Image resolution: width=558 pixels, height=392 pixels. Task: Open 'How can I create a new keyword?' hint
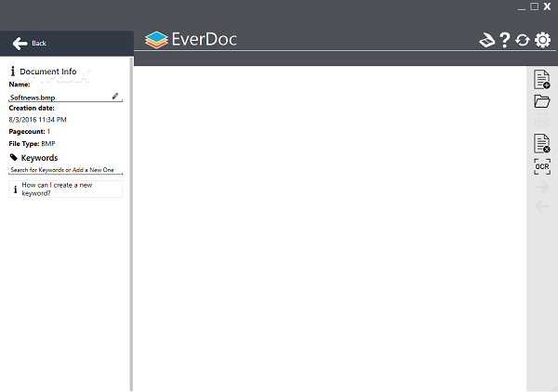65,189
